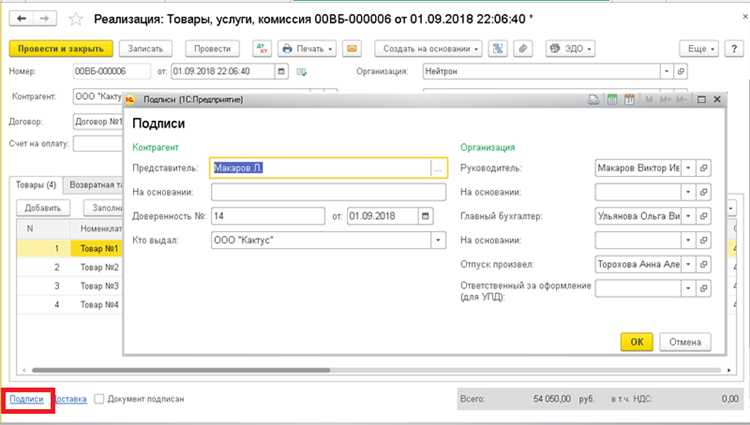Image resolution: width=750 pixels, height=425 pixels.
Task: Click the M+ button in Подписи title bar
Action: pos(665,99)
